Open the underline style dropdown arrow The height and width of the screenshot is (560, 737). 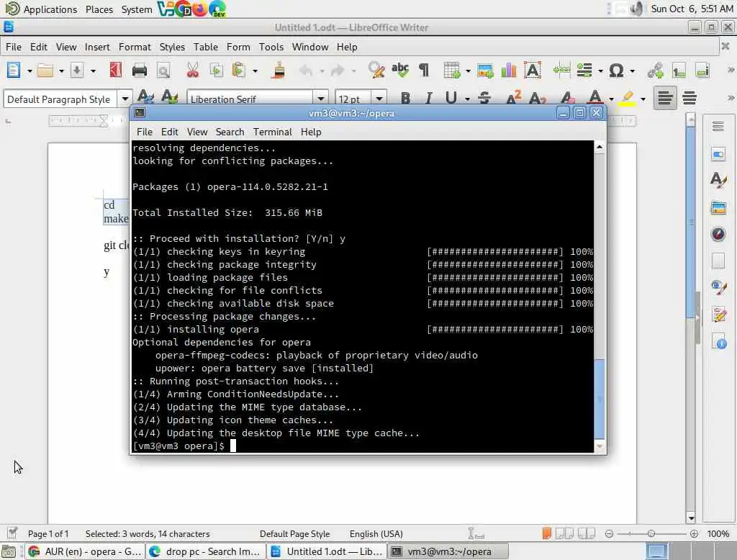(467, 99)
